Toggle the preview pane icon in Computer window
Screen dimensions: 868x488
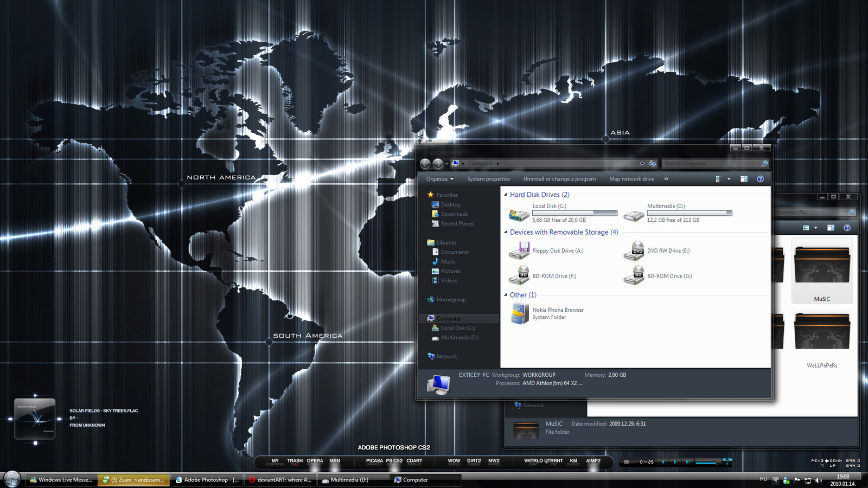click(x=744, y=179)
